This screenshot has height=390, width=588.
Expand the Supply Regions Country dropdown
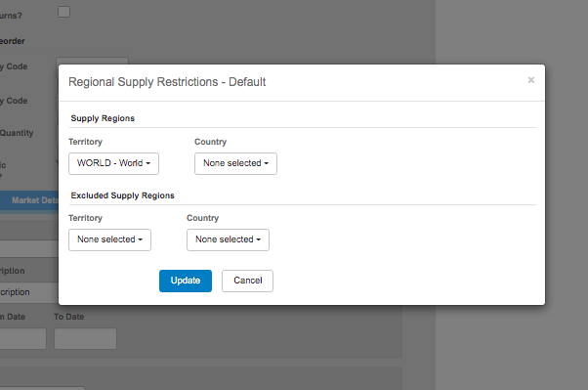pyautogui.click(x=235, y=163)
